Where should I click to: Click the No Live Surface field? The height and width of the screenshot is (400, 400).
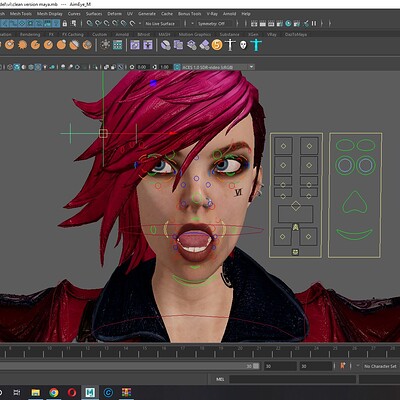[163, 24]
